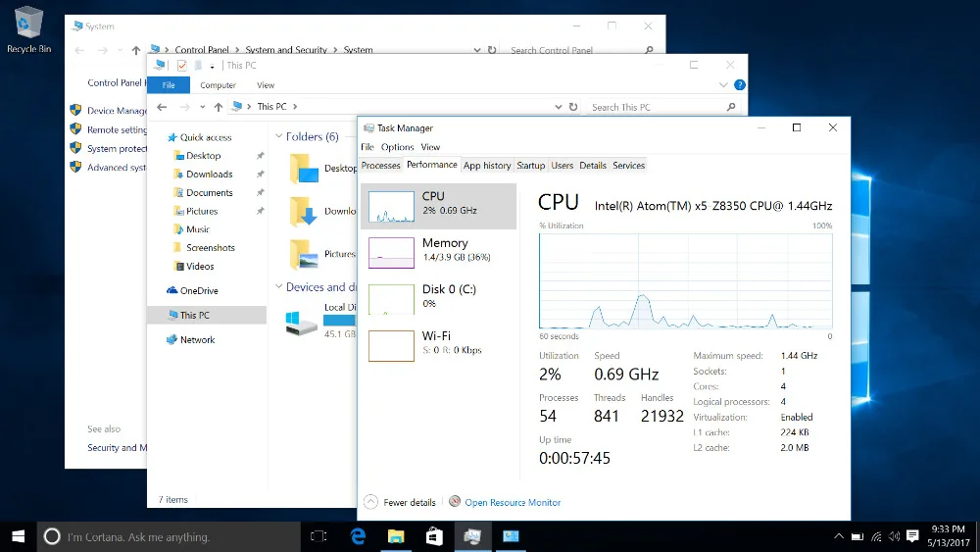Collapse the Devices and drives group
The image size is (980, 552).
pos(278,287)
